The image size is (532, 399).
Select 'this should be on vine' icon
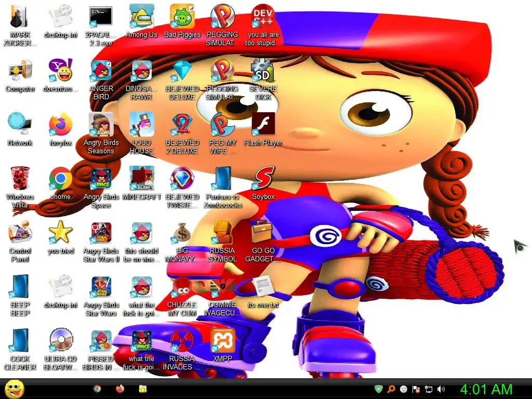tap(141, 241)
